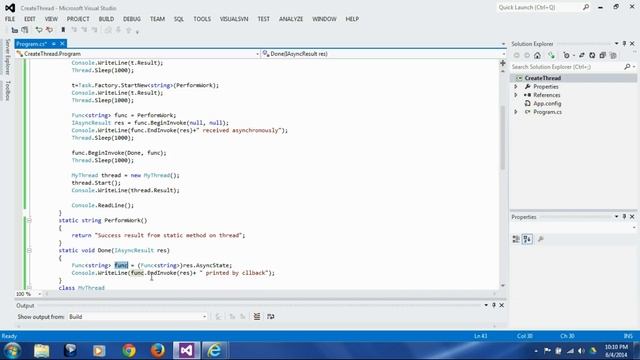This screenshot has width=640, height=360.
Task: Open Toolbox side tab
Action: [x=7, y=90]
